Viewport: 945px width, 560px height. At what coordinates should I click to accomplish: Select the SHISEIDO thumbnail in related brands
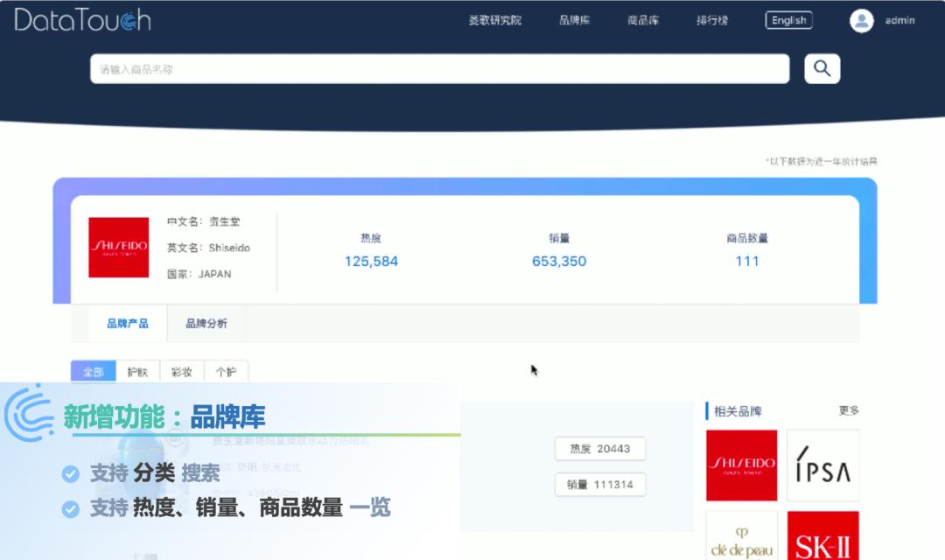coord(741,465)
